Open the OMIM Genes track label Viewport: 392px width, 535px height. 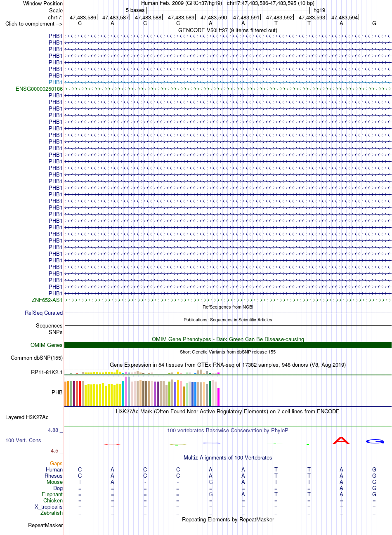coord(47,345)
